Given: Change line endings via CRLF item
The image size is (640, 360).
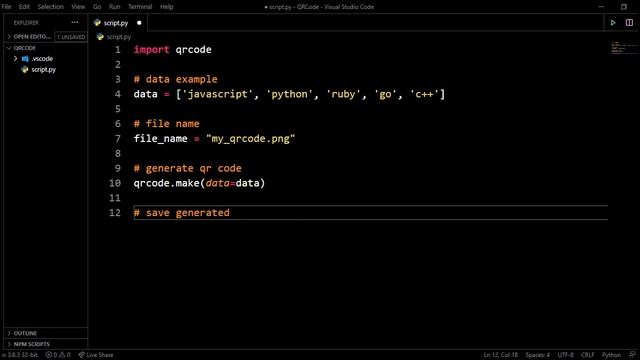Looking at the screenshot, I should pos(587,355).
